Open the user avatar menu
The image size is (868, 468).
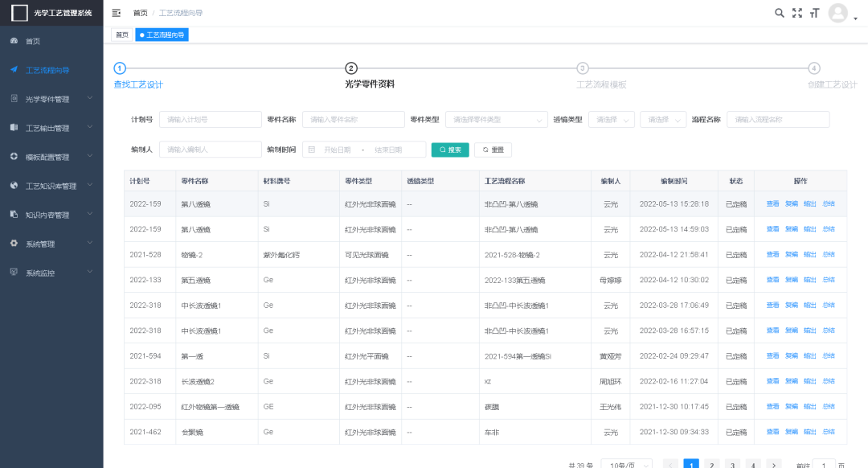tap(839, 13)
